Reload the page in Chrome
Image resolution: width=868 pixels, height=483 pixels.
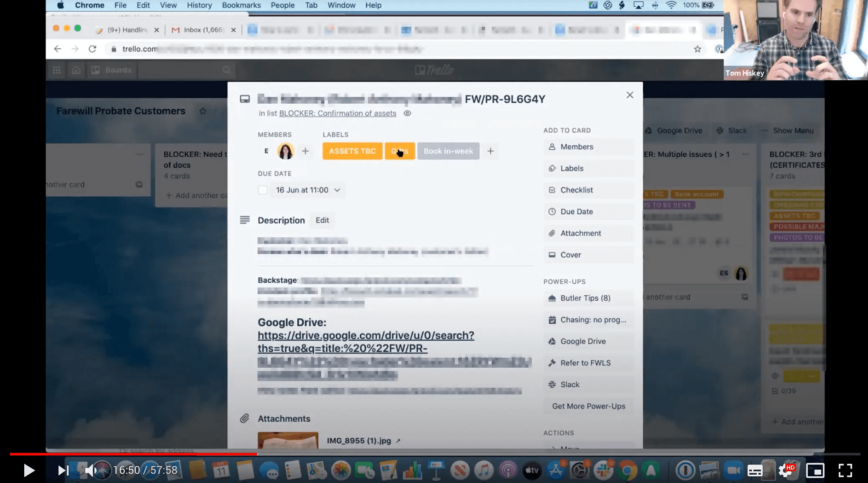pyautogui.click(x=92, y=49)
